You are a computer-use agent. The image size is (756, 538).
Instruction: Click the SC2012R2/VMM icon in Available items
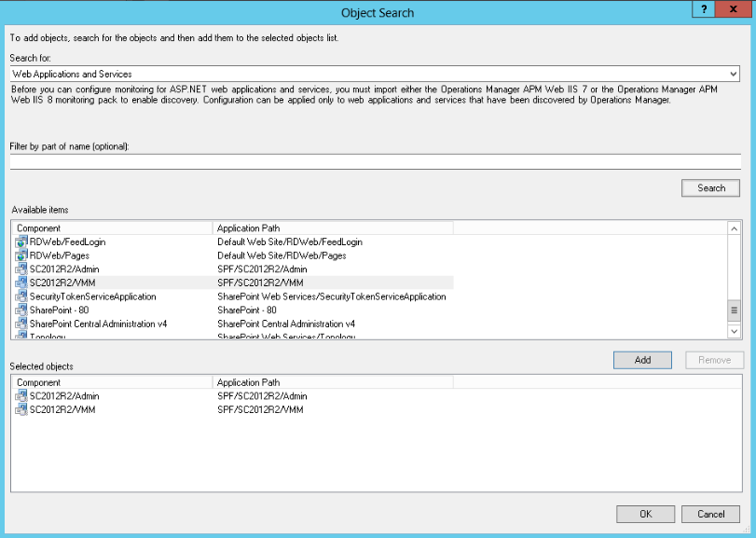21,283
